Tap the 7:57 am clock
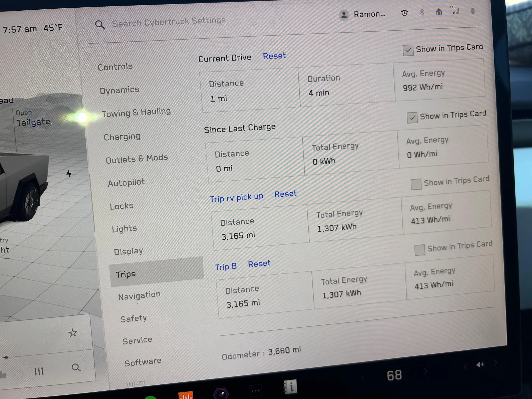This screenshot has height=399, width=532. coord(20,29)
